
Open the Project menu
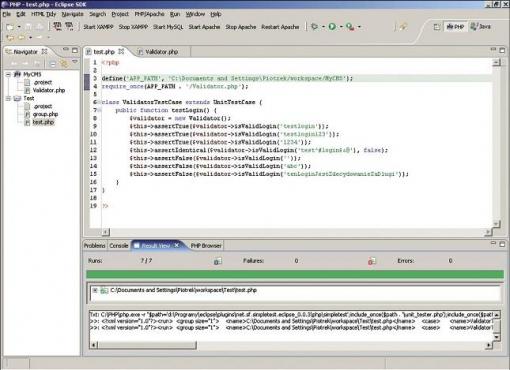120,14
